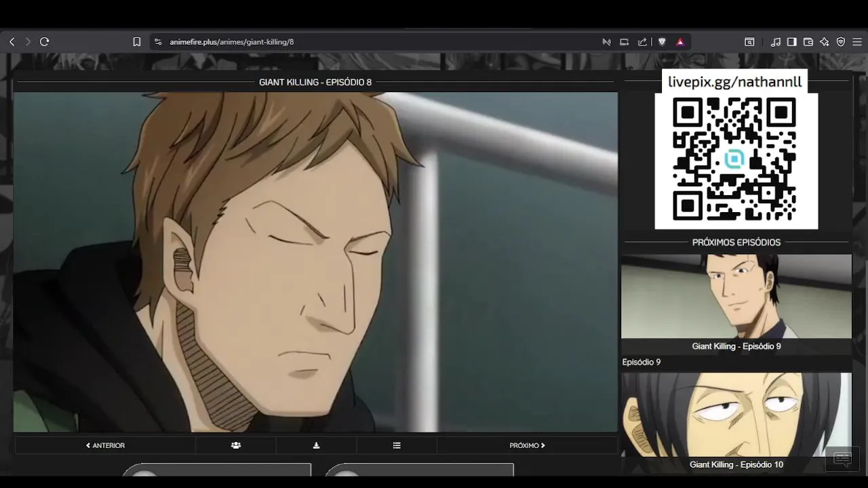Toggle the browser sidebar panel
The height and width of the screenshot is (488, 868).
pos(791,42)
